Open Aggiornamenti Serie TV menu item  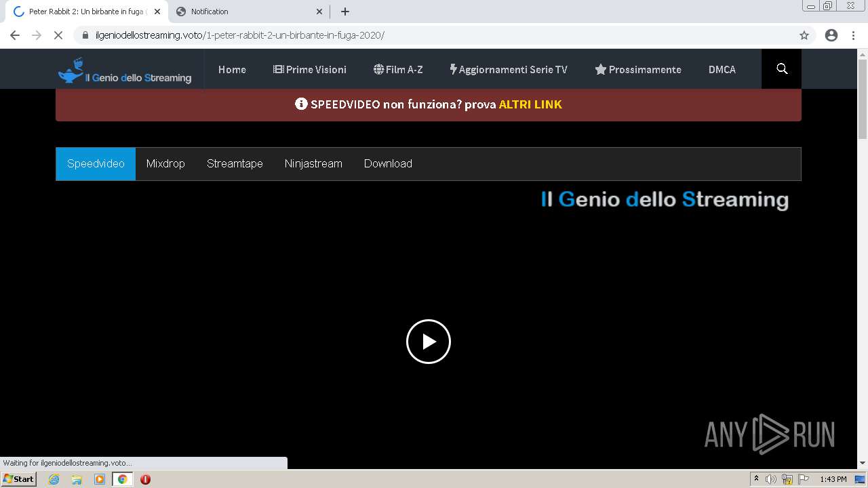(509, 69)
